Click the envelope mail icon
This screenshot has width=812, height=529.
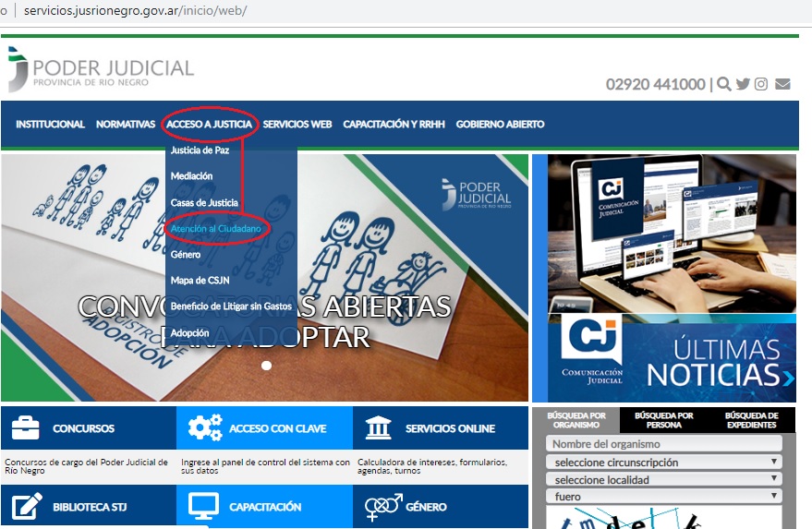click(782, 84)
